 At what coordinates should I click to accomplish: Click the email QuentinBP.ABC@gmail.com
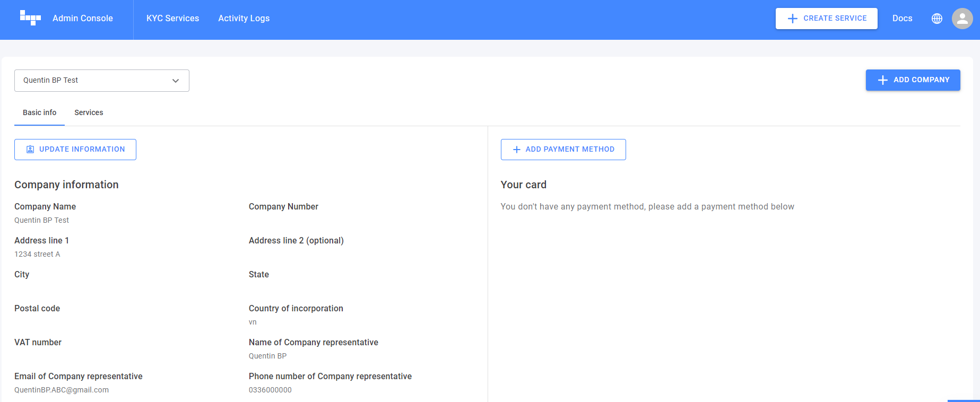62,390
